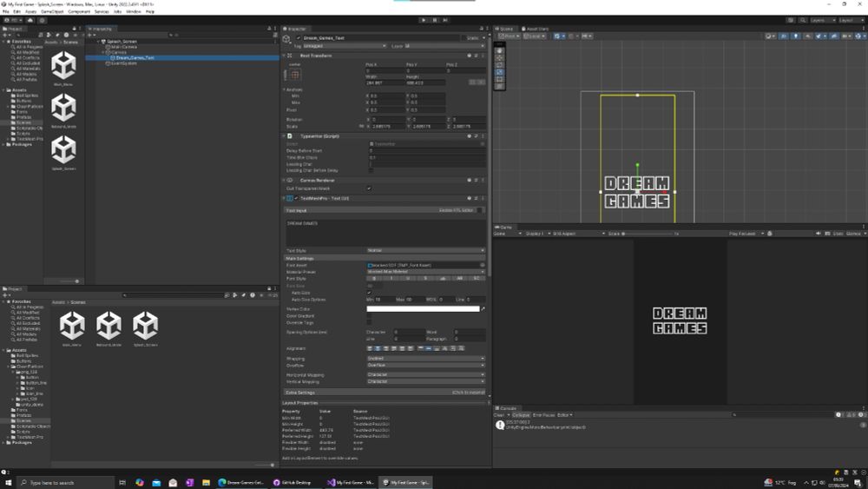Select the Transform tool in the Scene overlay
868x489 pixels.
pyautogui.click(x=499, y=86)
